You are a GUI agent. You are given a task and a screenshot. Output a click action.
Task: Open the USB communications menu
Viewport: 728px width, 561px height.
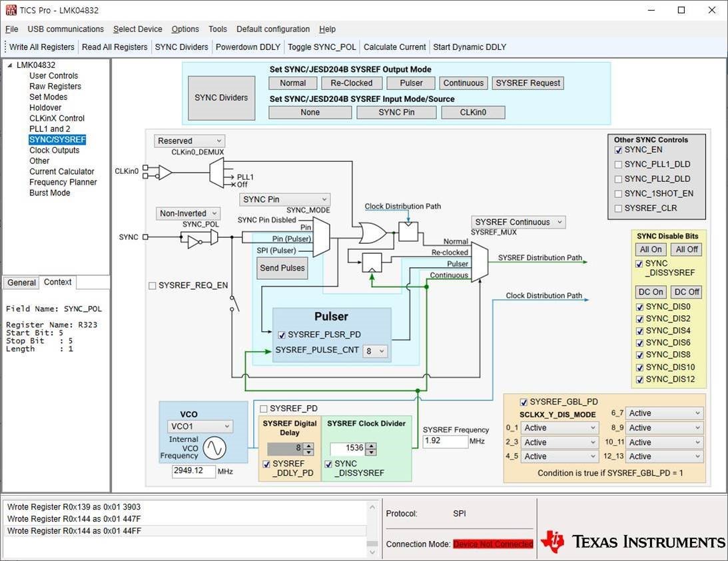pyautogui.click(x=65, y=29)
